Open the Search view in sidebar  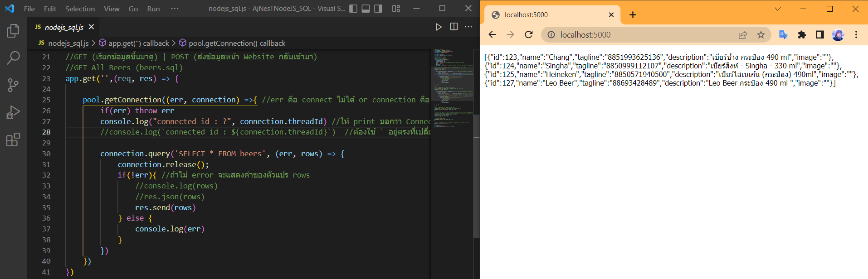[x=13, y=58]
